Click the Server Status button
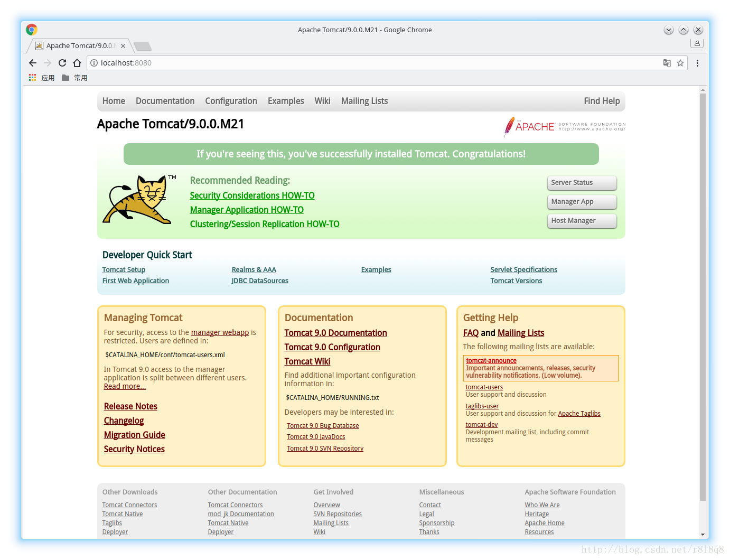The height and width of the screenshot is (560, 730). 582,183
